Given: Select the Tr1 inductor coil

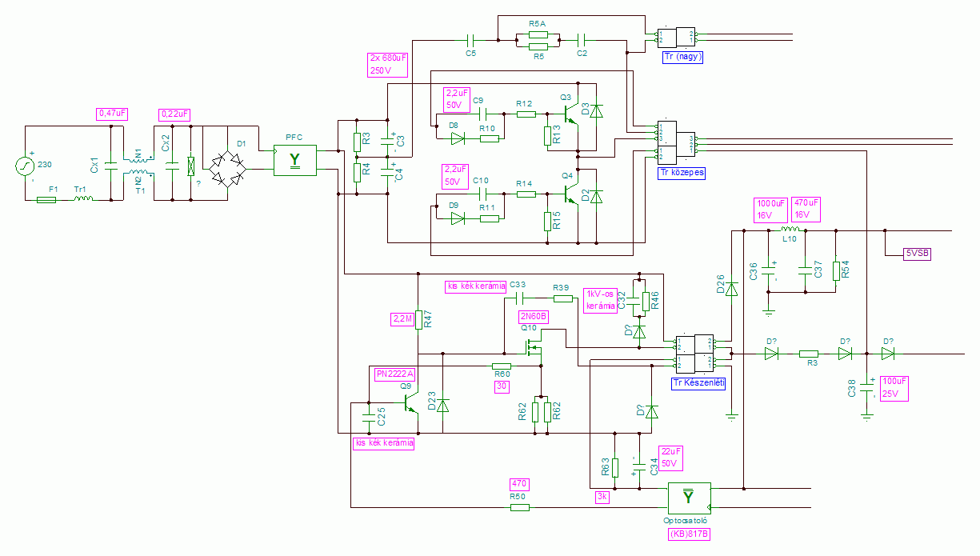Looking at the screenshot, I should pos(83,198).
